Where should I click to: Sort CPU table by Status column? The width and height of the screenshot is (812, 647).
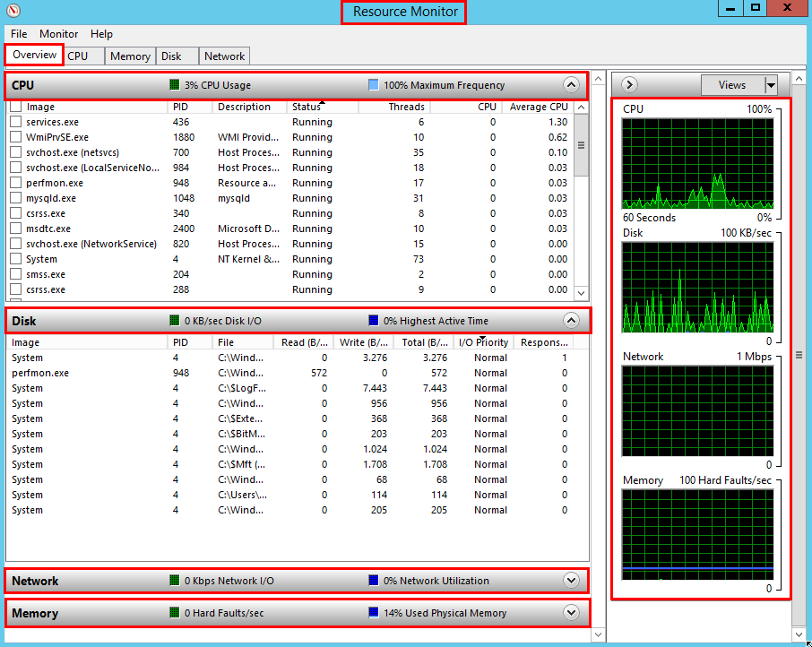click(322, 107)
